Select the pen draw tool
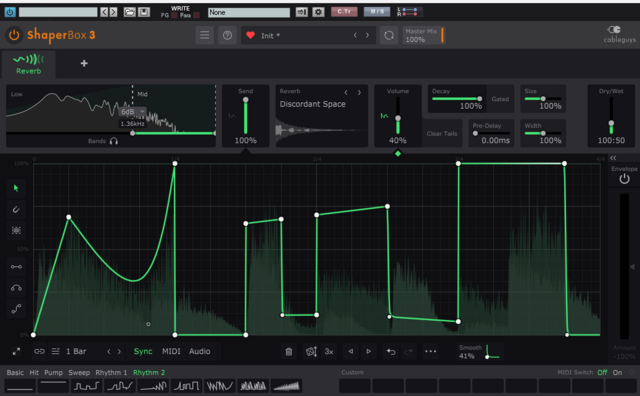 point(16,209)
